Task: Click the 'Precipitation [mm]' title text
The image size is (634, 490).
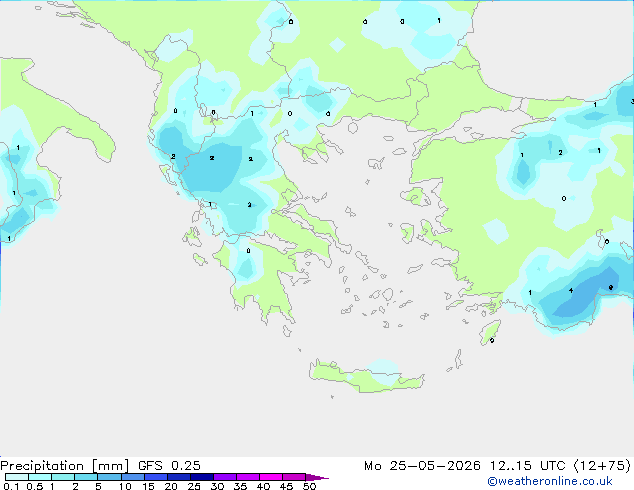Action: tap(65, 466)
